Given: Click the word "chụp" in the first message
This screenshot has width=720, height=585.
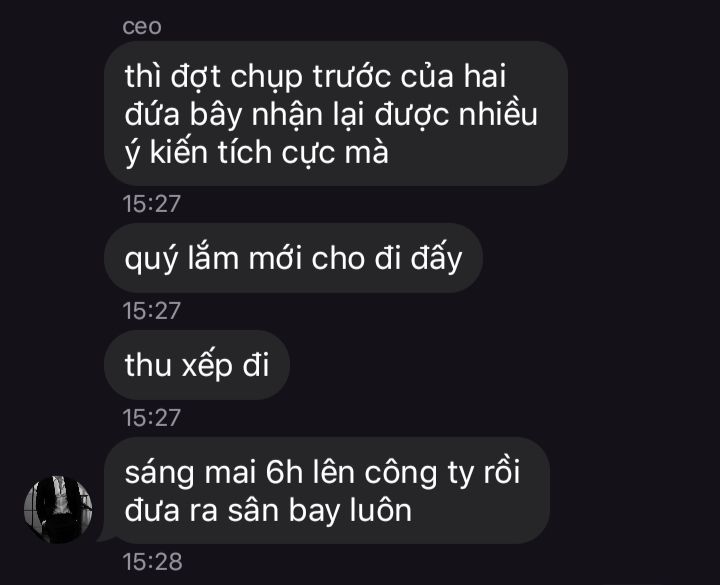Looking at the screenshot, I should (x=266, y=78).
